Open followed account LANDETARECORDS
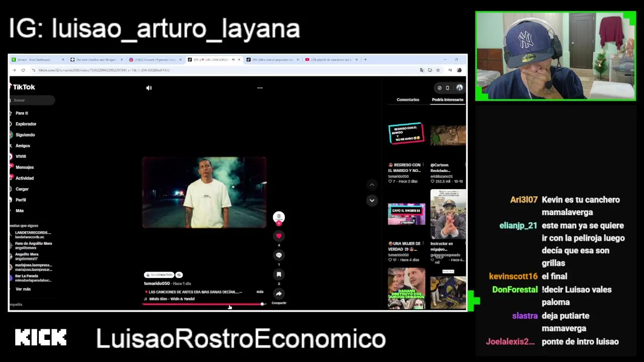The image size is (644, 362). tap(31, 235)
